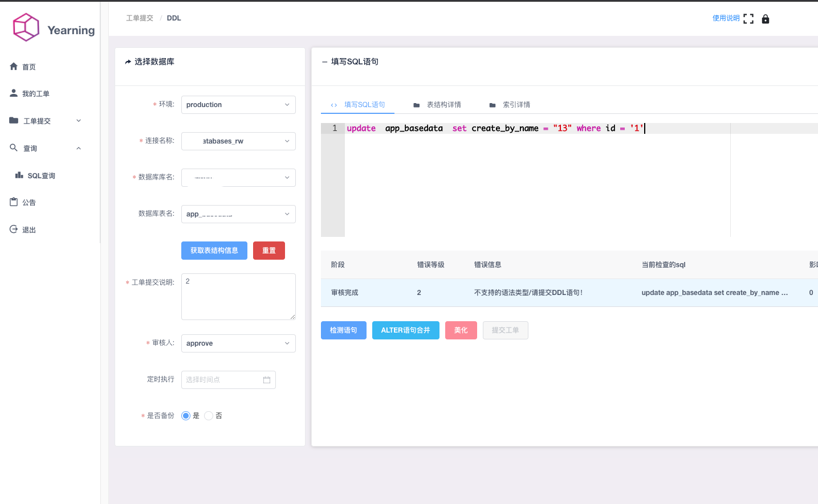Click the lock icon next to fullscreen
The image size is (818, 504).
(765, 18)
